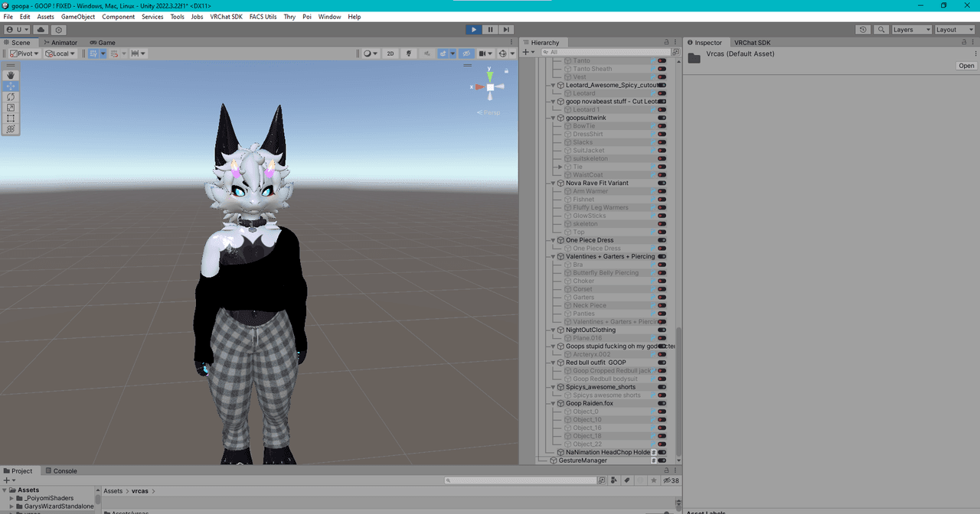The width and height of the screenshot is (980, 514).
Task: Click the scene orientation gizmo
Action: point(490,87)
